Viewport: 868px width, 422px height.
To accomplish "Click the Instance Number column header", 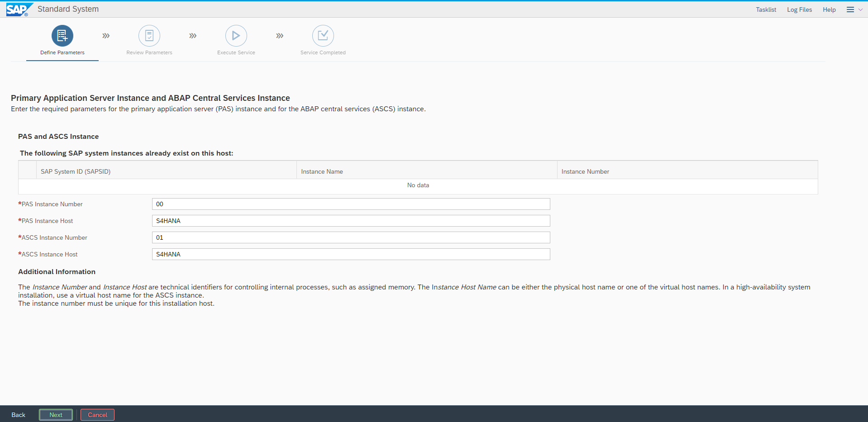I will (x=585, y=171).
